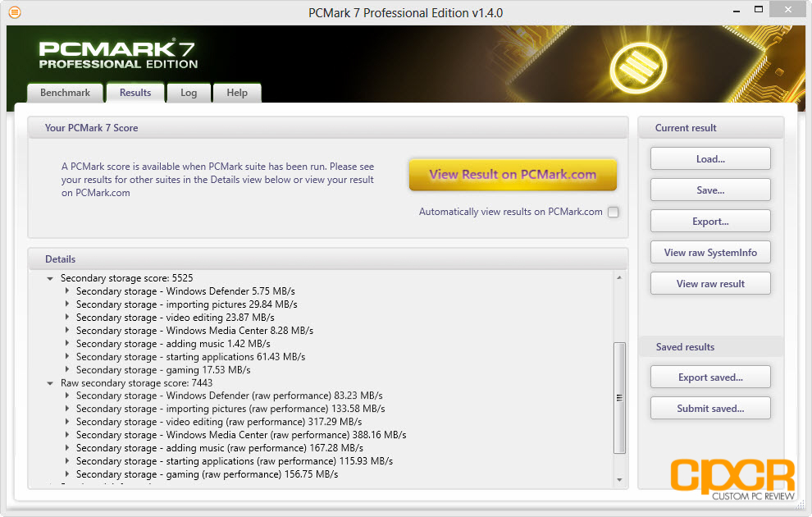The height and width of the screenshot is (517, 812).
Task: Minimize the PCMark 7 window
Action: [737, 11]
